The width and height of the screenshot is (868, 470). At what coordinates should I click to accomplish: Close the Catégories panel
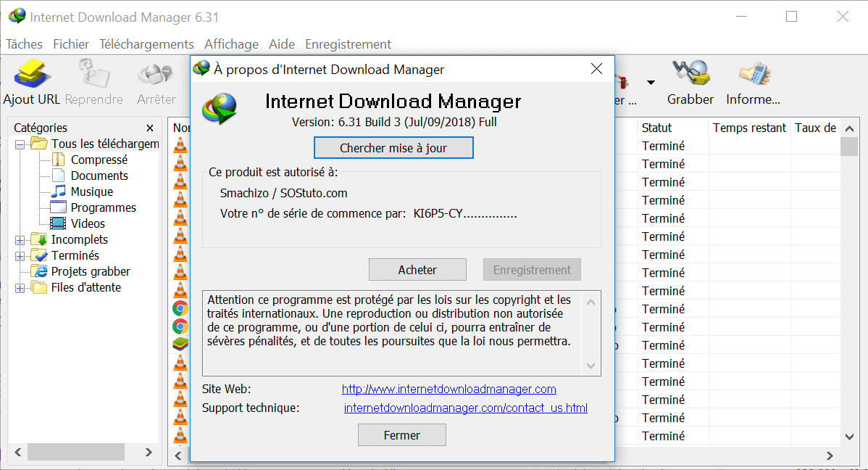click(x=150, y=128)
